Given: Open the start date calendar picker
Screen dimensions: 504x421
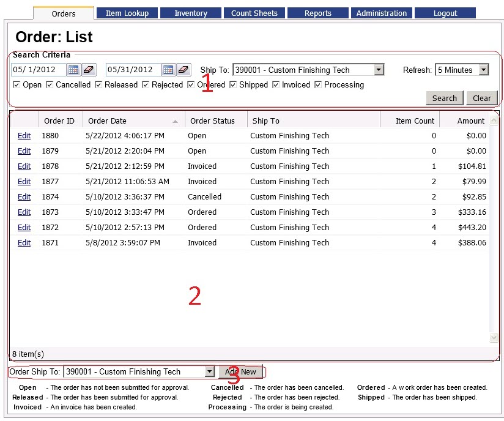Looking at the screenshot, I should click(x=73, y=70).
